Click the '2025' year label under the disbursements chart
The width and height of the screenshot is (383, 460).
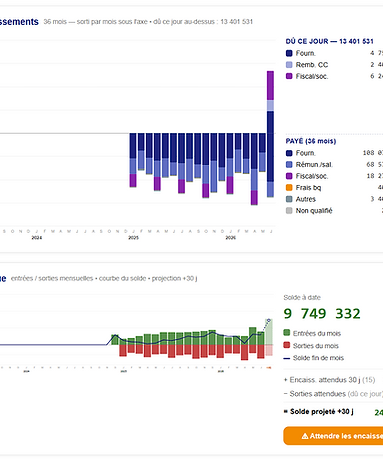click(133, 238)
